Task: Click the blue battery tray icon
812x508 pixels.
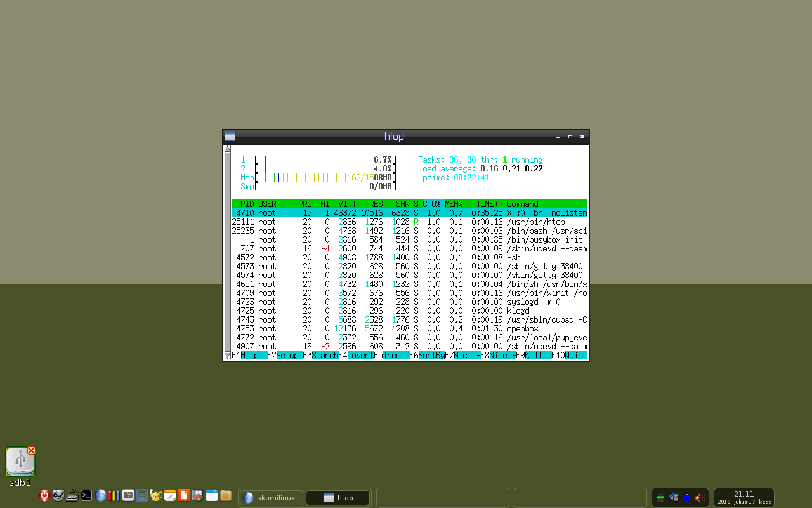Action: click(687, 498)
